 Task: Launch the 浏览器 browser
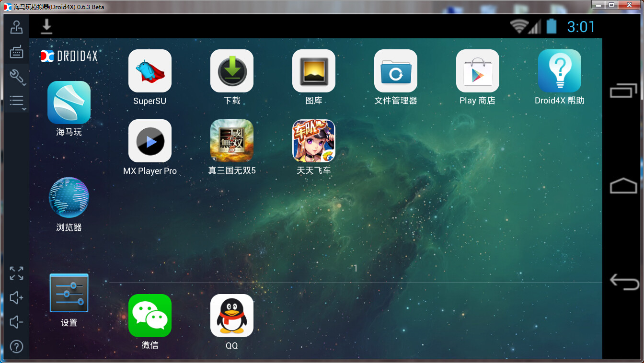(69, 197)
